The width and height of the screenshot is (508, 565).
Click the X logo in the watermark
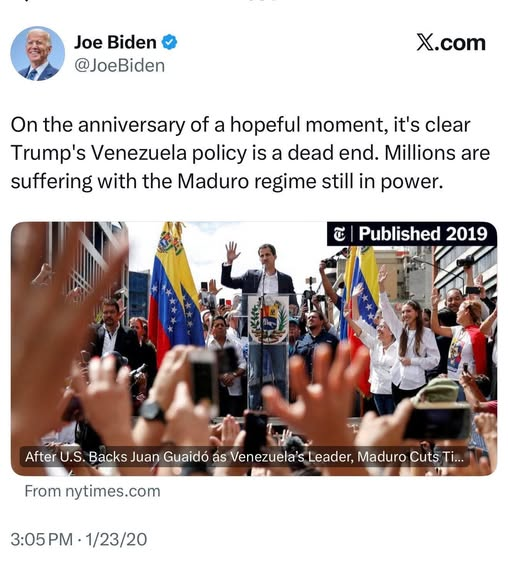tap(426, 43)
